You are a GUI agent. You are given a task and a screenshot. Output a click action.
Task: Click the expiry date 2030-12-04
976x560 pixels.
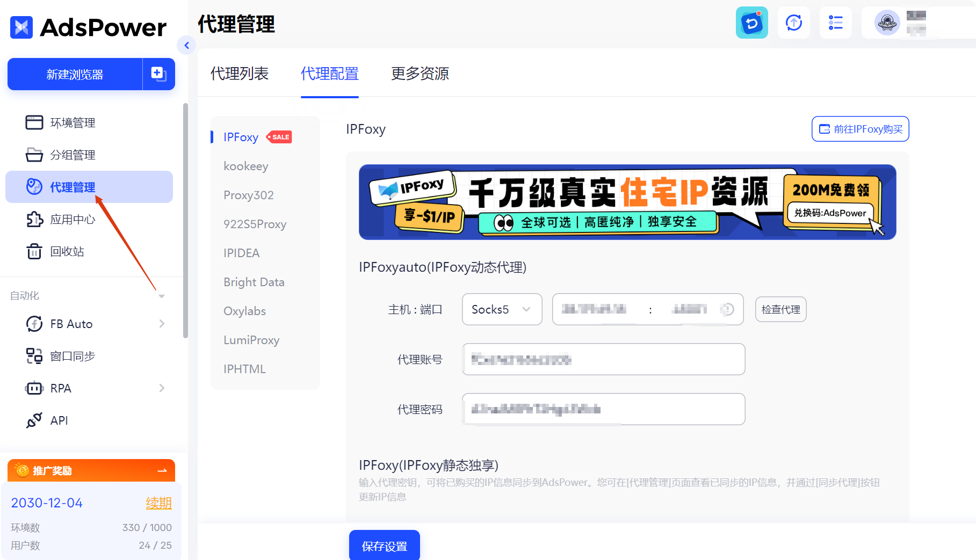[x=47, y=503]
